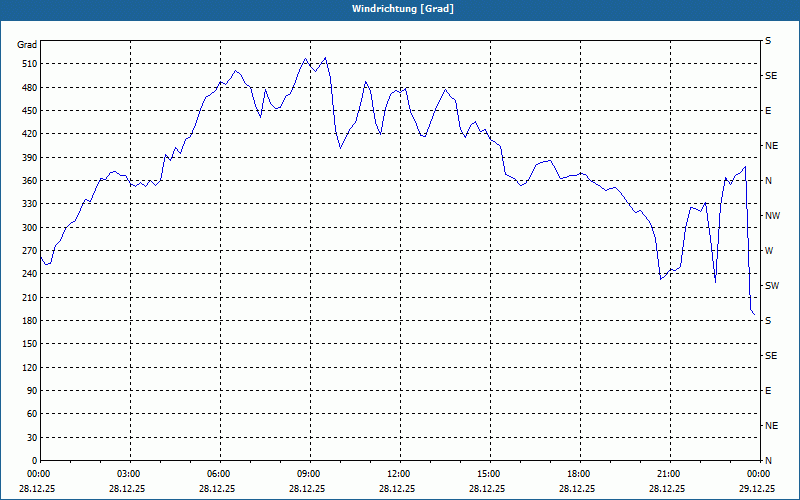The image size is (800, 500).
Task: Click the 480 y-axis value
Action: pyautogui.click(x=30, y=88)
